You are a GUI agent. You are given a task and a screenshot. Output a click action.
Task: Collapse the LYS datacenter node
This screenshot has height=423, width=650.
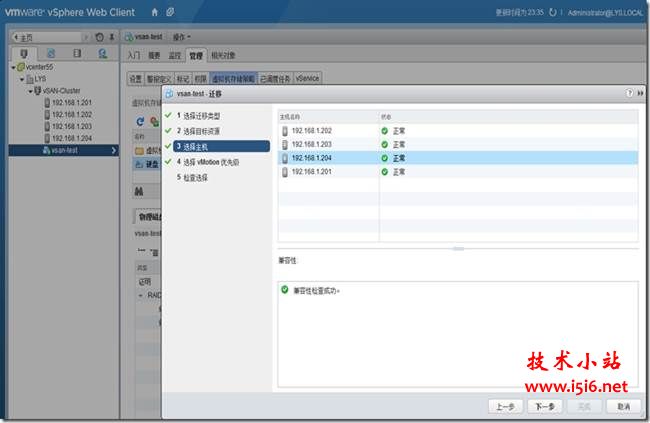pos(22,79)
